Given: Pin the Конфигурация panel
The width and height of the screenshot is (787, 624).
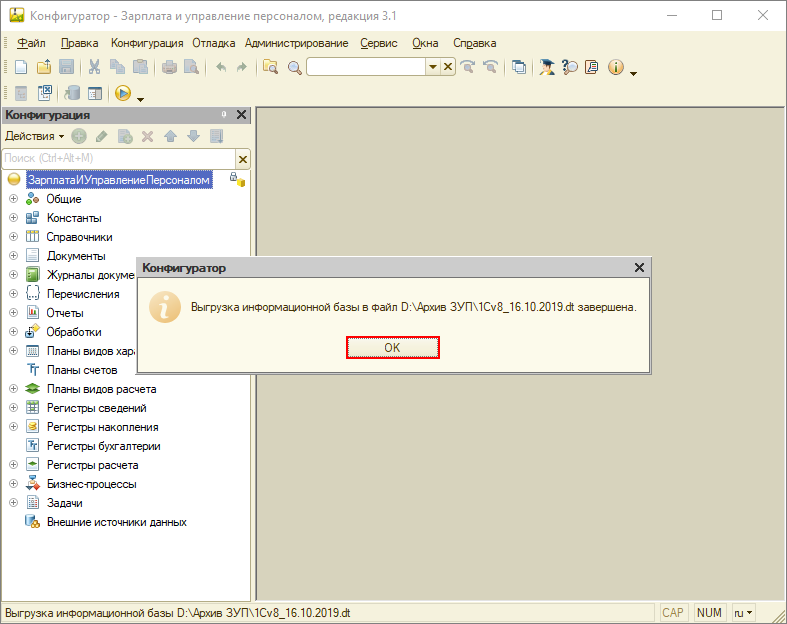Looking at the screenshot, I should pos(224,115).
